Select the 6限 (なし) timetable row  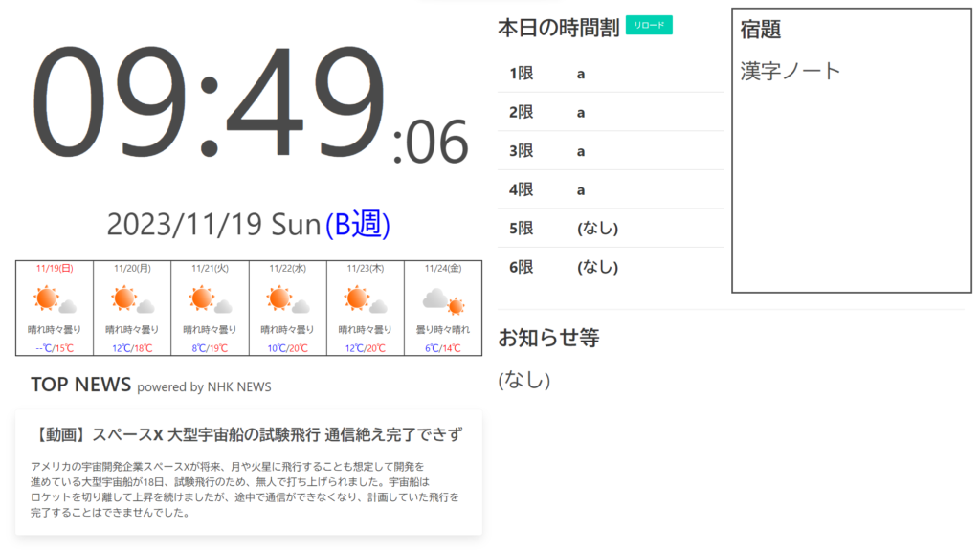(610, 267)
